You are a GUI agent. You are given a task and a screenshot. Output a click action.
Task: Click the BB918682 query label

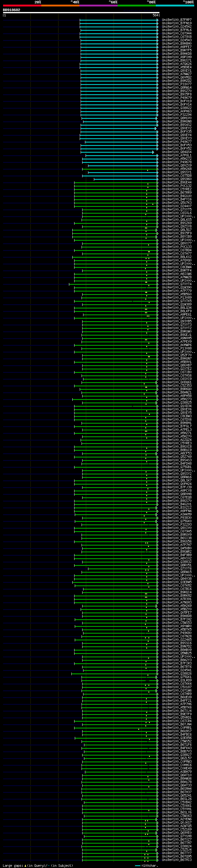point(11,10)
